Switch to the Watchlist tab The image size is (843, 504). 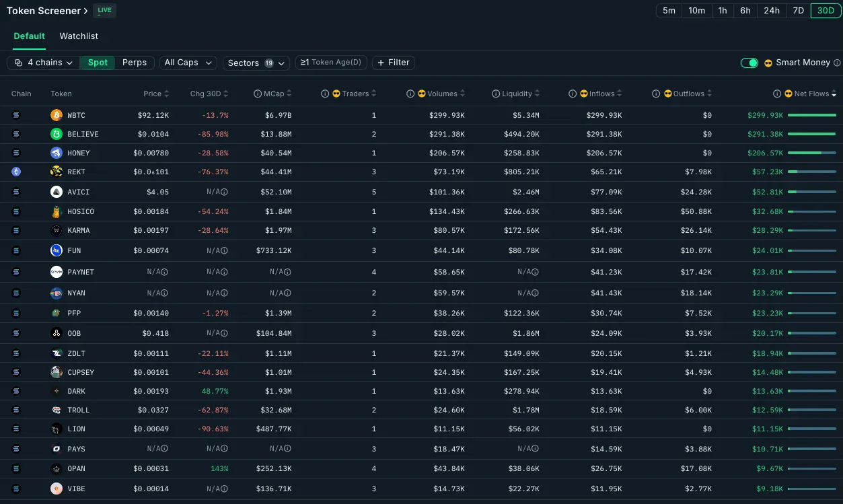(79, 36)
